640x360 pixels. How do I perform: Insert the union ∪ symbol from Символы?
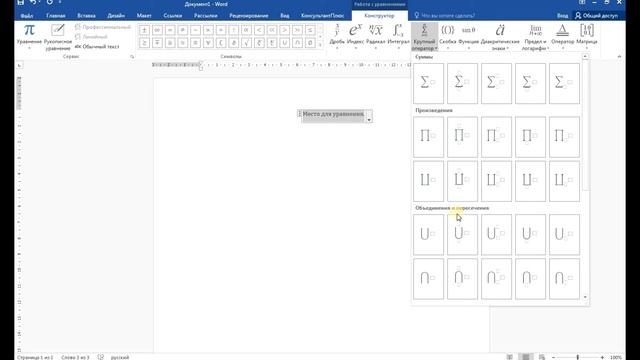285,42
